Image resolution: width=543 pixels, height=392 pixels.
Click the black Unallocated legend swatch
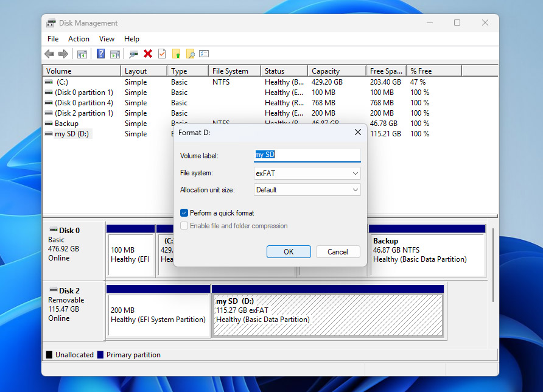click(x=49, y=355)
